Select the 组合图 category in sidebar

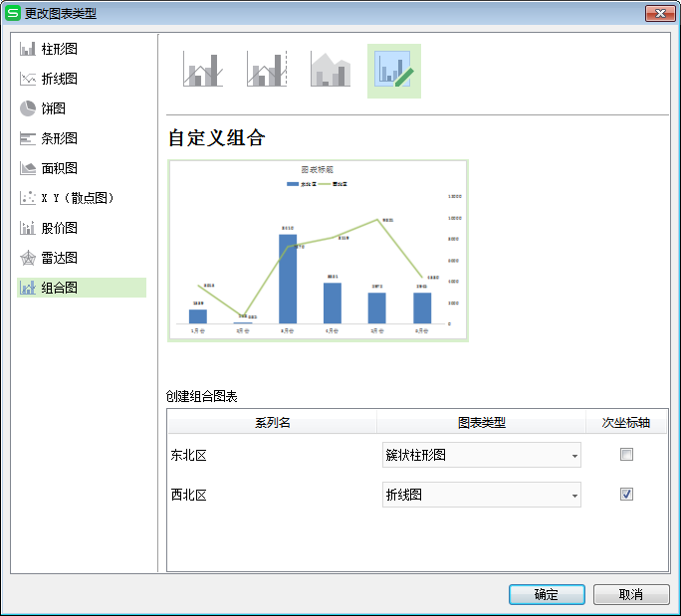pos(59,288)
